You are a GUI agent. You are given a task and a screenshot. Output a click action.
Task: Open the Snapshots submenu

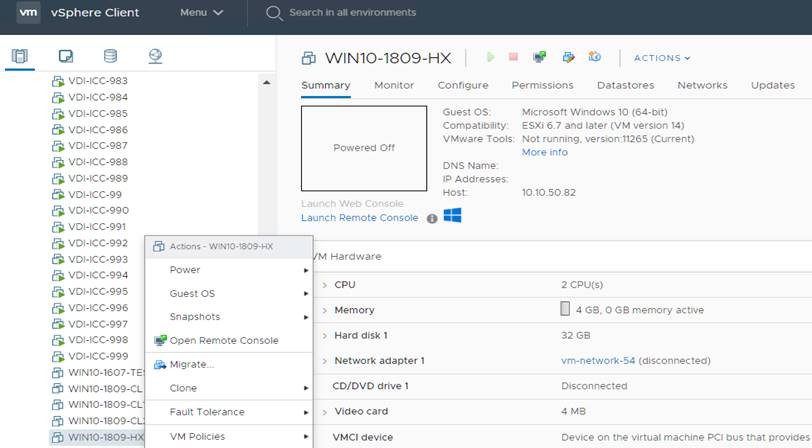tap(229, 317)
